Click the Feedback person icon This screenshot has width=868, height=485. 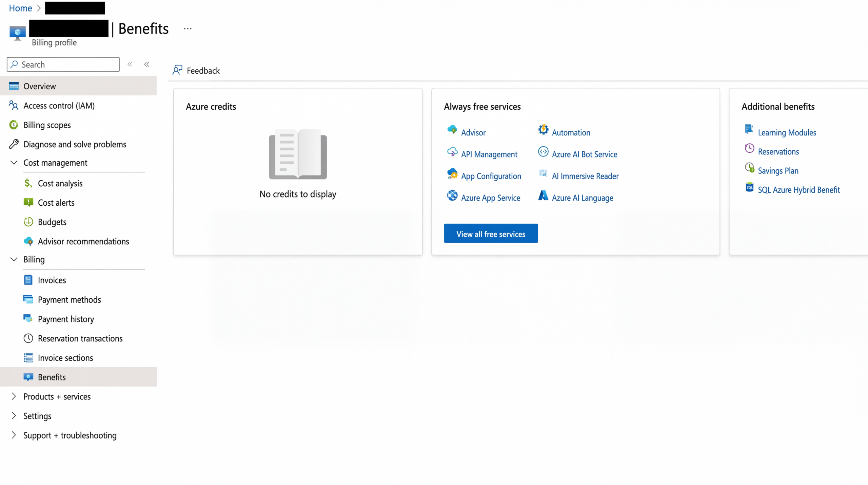click(177, 70)
